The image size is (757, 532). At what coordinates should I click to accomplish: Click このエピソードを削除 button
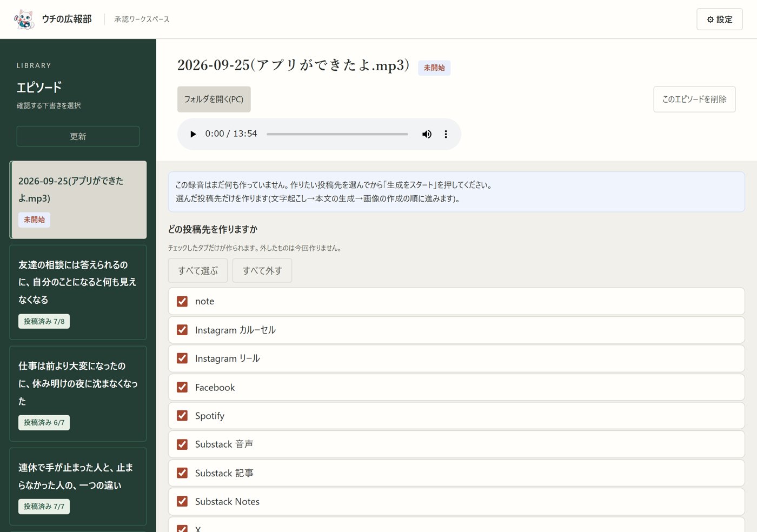coord(694,99)
